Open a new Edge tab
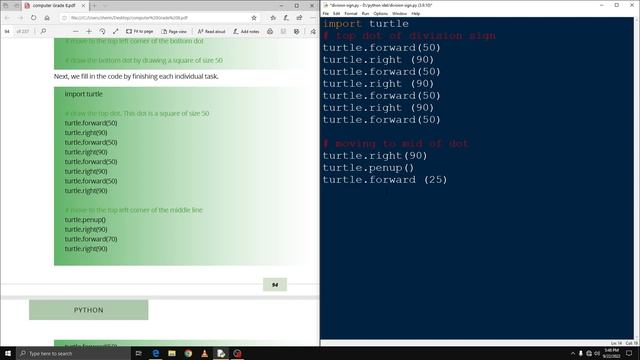Image resolution: width=640 pixels, height=360 pixels. pos(94,6)
